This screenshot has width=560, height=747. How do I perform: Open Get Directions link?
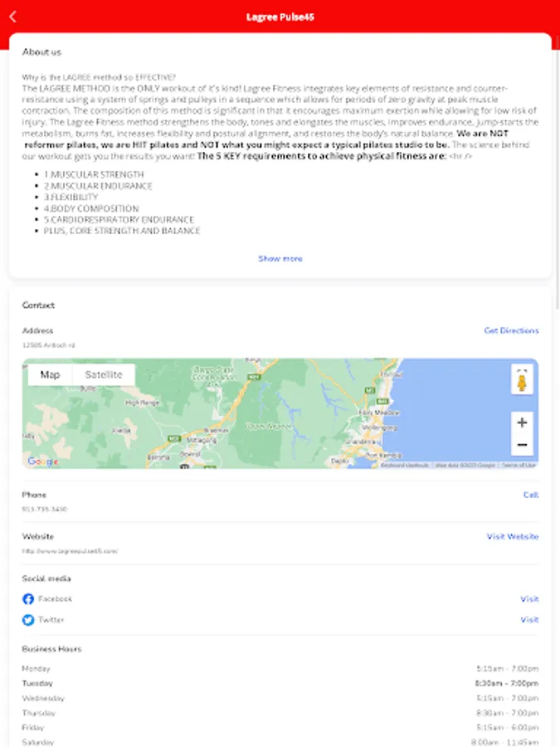(511, 330)
